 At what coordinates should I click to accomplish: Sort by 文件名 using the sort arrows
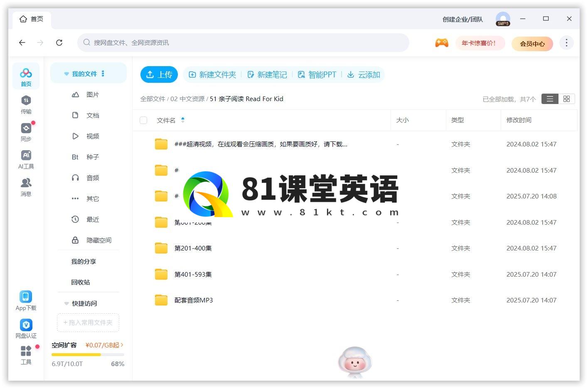[183, 120]
